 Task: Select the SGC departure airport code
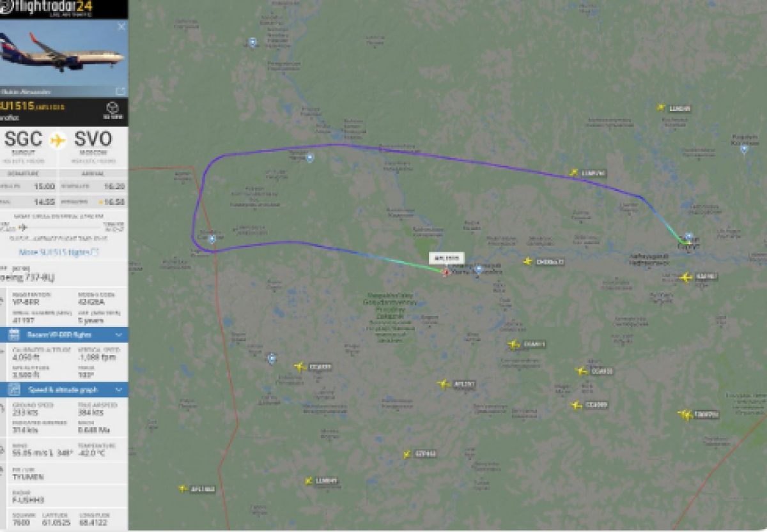[x=24, y=139]
